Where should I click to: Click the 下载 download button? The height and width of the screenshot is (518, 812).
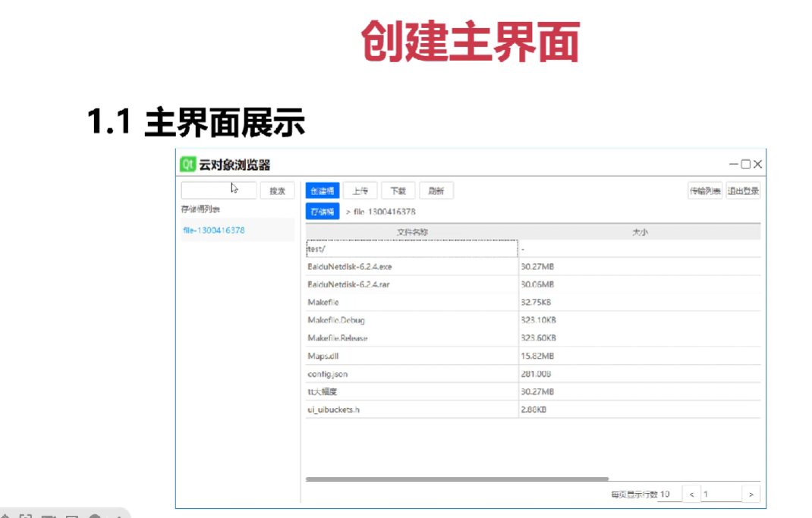398,190
